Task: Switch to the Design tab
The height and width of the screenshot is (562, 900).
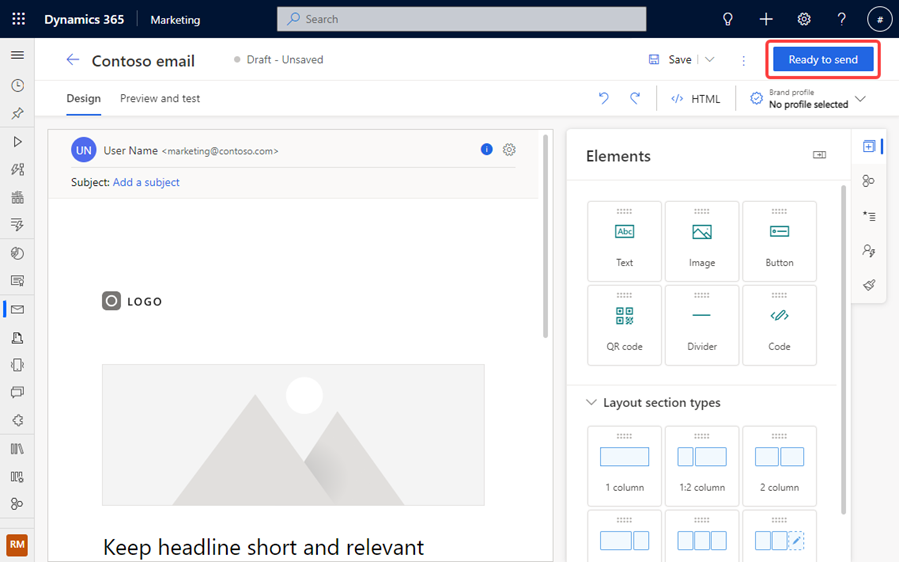Action: click(x=83, y=98)
